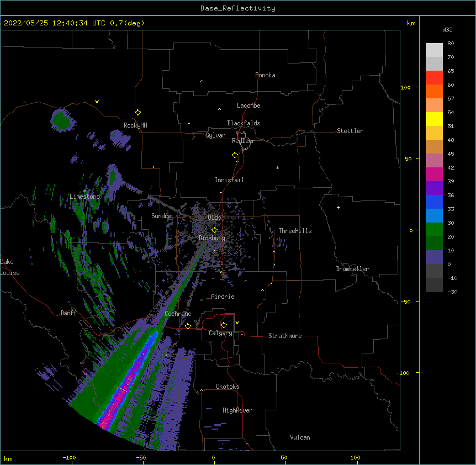This screenshot has height=465, width=476.
Task: Click the Cochrane town label
Action: (x=178, y=314)
